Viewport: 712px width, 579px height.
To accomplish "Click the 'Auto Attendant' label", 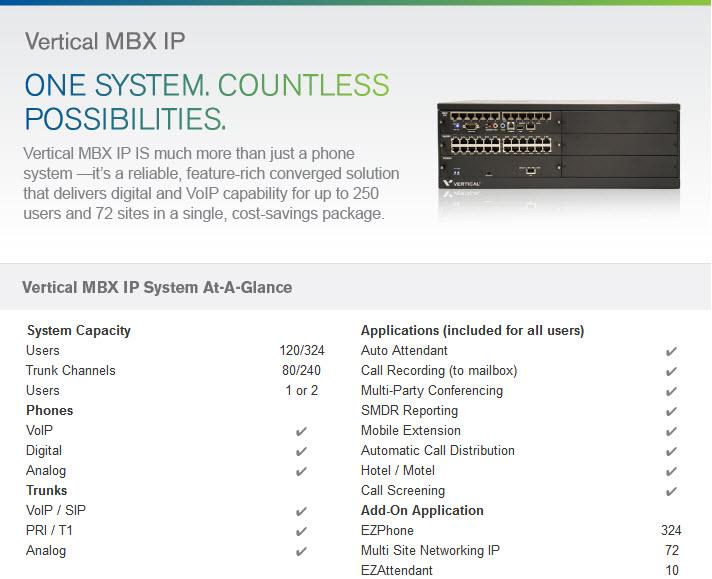I will 404,351.
